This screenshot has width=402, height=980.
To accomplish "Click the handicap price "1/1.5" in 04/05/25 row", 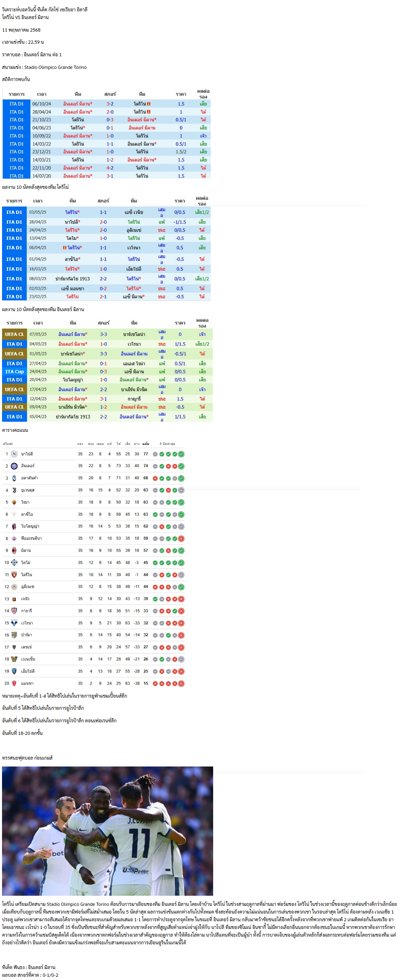I will 180,344.
